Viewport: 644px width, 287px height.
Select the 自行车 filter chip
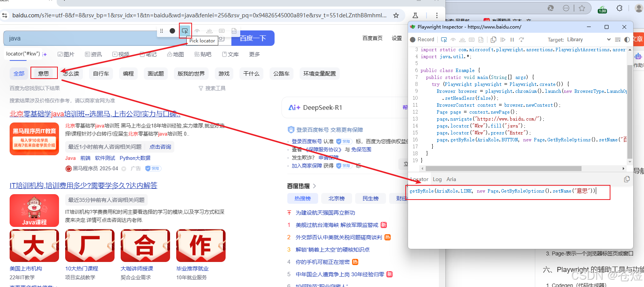coord(101,74)
